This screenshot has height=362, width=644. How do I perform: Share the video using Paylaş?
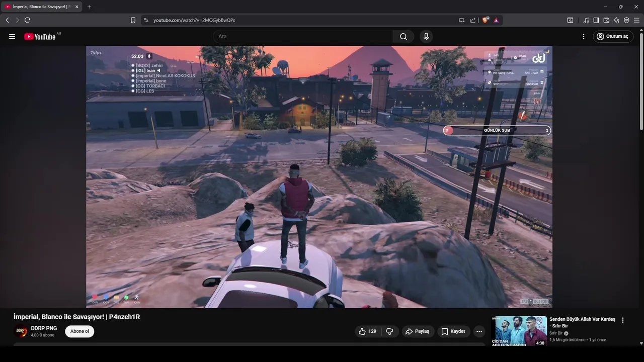click(418, 331)
